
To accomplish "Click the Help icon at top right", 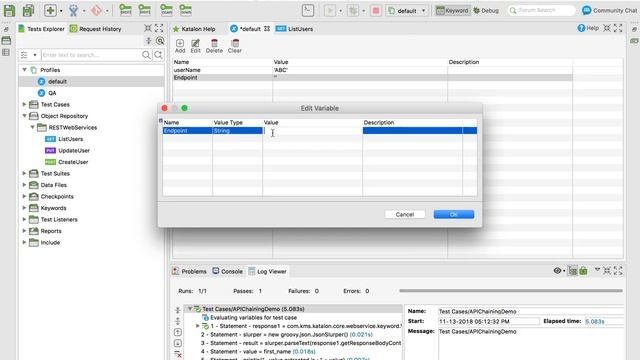I will pyautogui.click(x=581, y=28).
